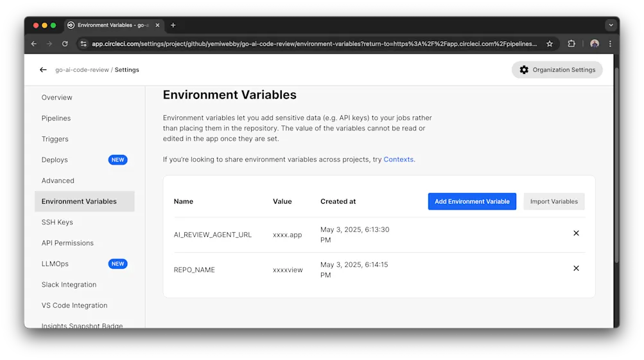Click the page vertical scrollbar
The height and width of the screenshot is (360, 644).
pyautogui.click(x=616, y=165)
